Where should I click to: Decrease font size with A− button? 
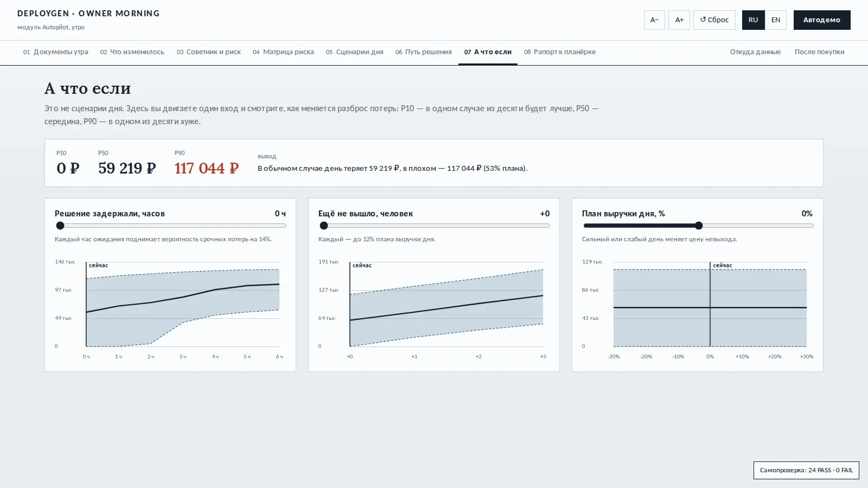click(x=654, y=20)
